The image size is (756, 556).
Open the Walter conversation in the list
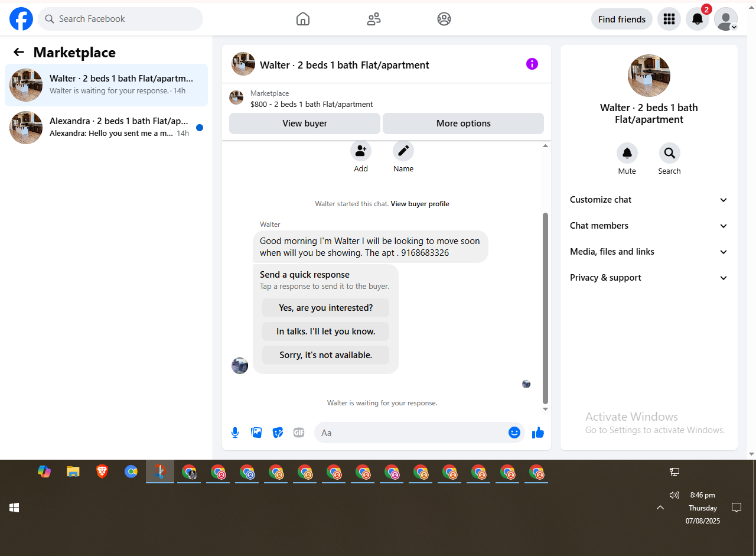pos(106,85)
